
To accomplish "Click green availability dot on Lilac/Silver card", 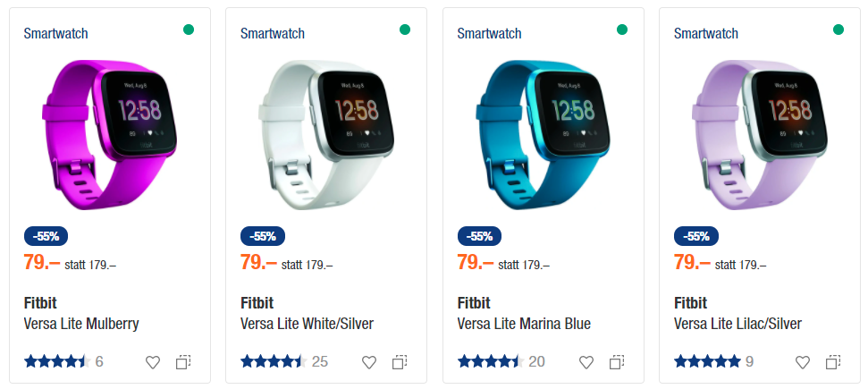I will (839, 30).
